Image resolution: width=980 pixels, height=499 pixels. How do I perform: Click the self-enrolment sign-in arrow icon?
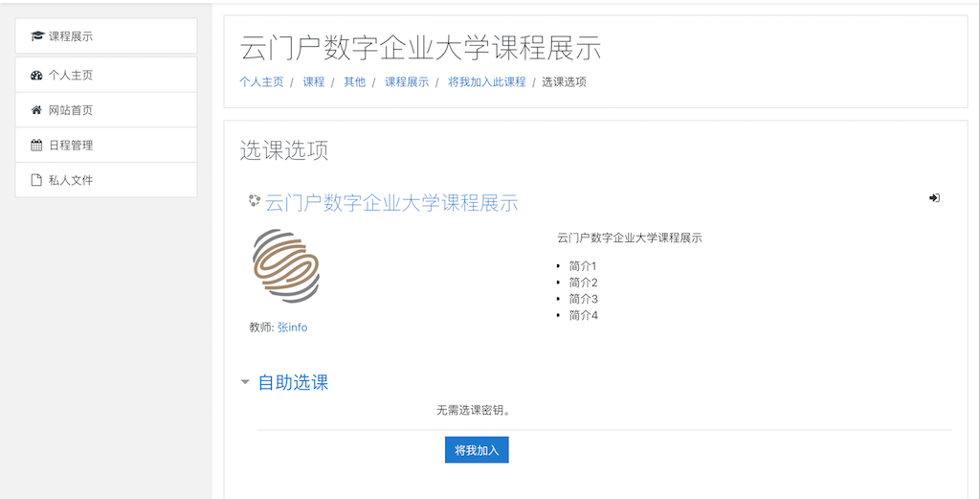tap(934, 198)
